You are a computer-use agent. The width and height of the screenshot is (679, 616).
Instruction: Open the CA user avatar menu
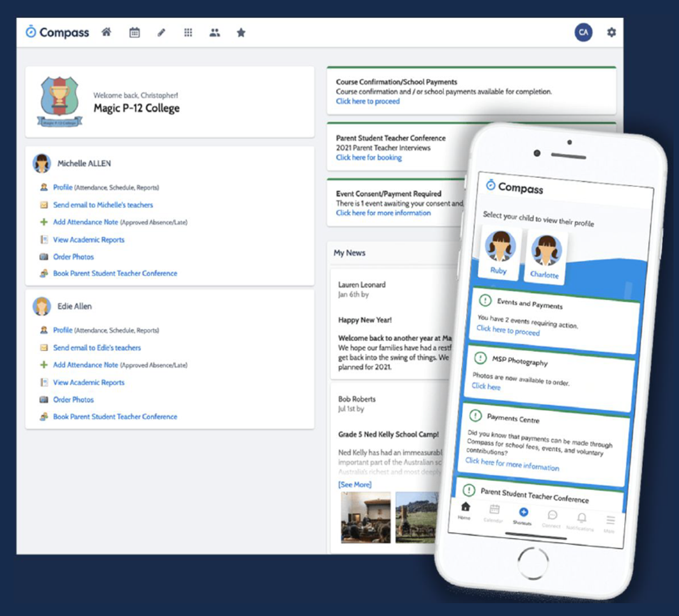click(x=583, y=32)
